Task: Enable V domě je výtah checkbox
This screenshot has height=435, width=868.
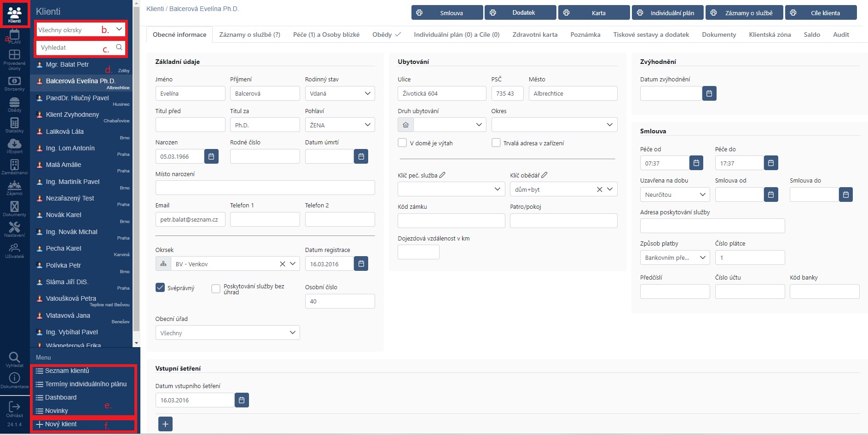Action: pos(402,143)
